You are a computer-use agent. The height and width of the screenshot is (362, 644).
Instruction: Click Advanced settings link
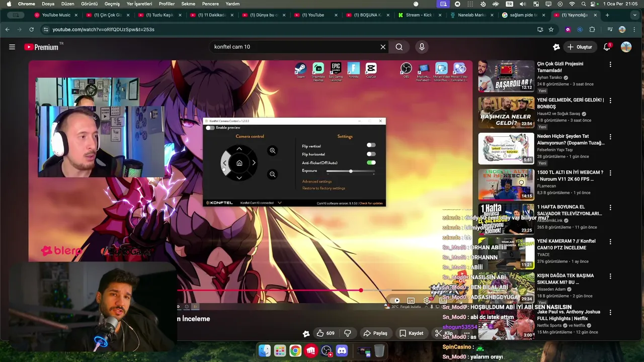(x=317, y=182)
